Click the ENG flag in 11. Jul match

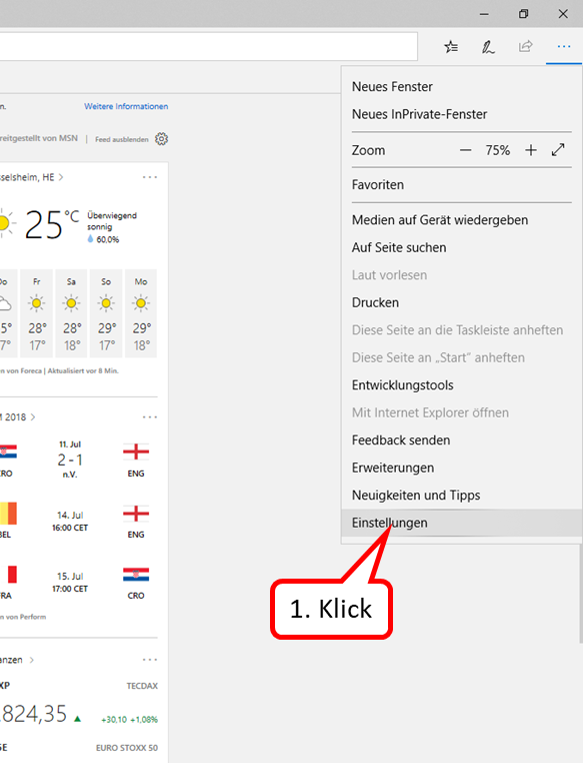[136, 452]
